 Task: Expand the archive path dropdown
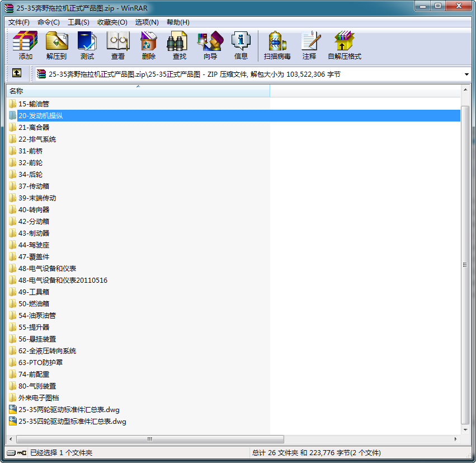tap(466, 74)
